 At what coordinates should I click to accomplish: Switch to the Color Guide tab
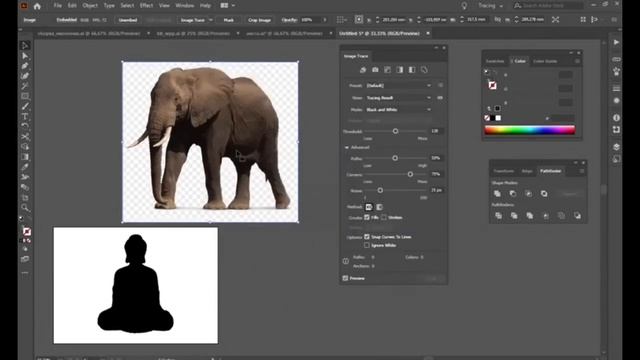click(x=545, y=61)
